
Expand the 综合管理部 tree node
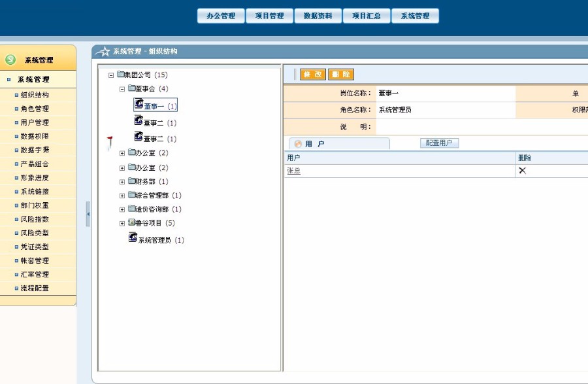[x=122, y=196]
